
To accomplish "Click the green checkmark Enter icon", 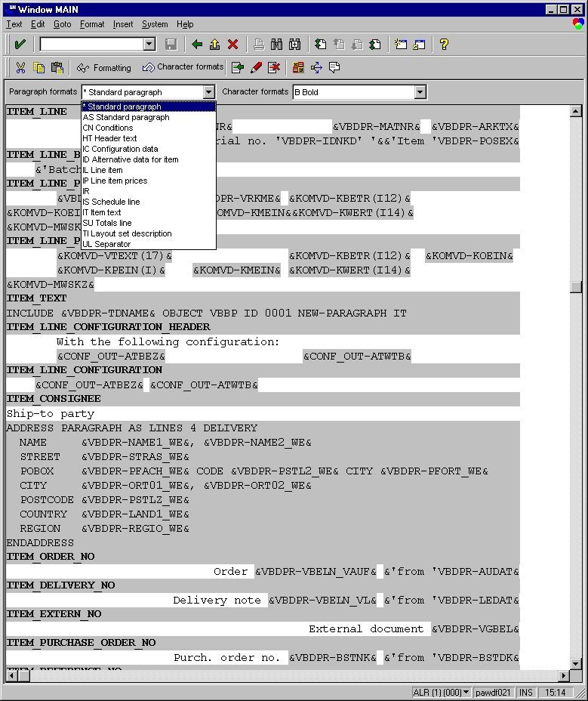I will pos(20,45).
